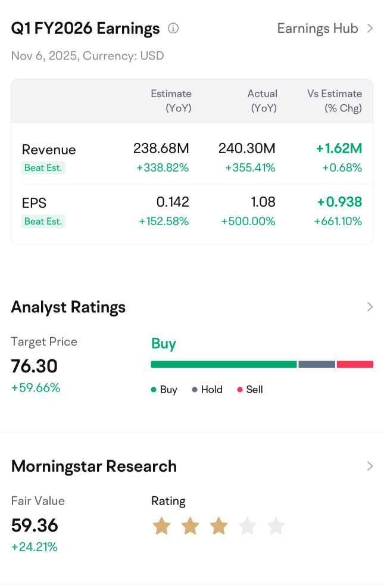
Task: Expand Morningstar Research with its chevron
Action: (x=370, y=466)
